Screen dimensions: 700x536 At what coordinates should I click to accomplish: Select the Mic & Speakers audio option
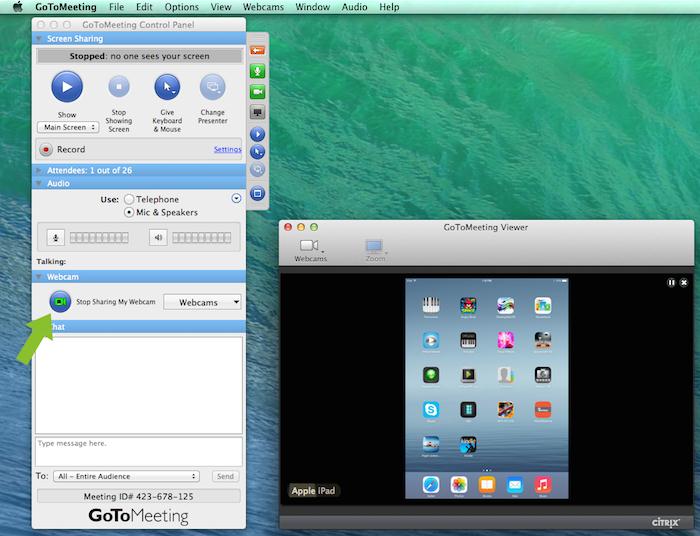tap(130, 212)
